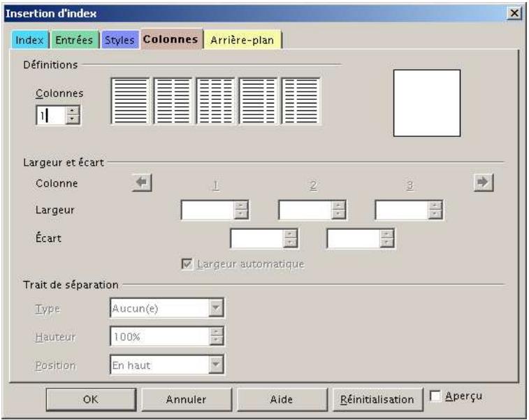Decrease the Colonnes spinner value
Screen dimensions: 529x420
click(x=72, y=120)
